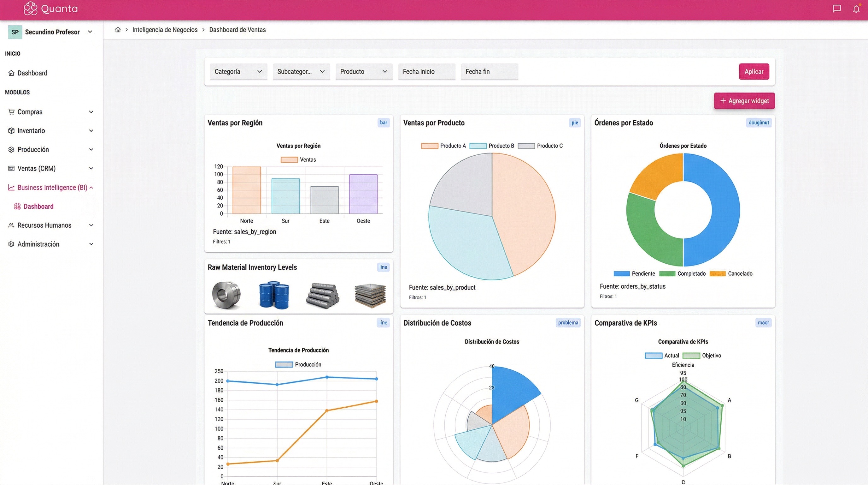This screenshot has width=868, height=485.
Task: Navigate to Inteligencia de Negocios breadcrumb
Action: (x=165, y=30)
